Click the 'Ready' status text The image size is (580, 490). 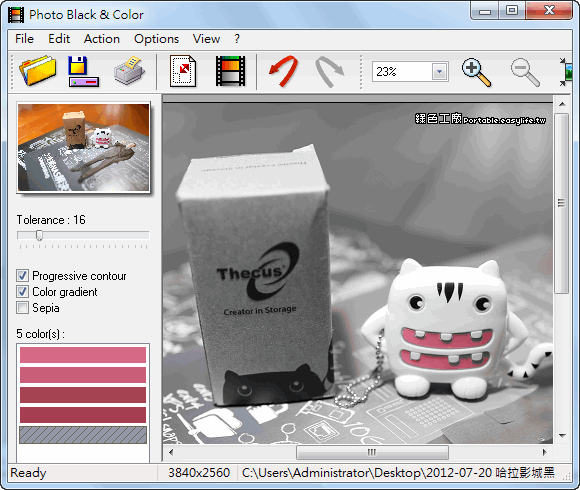click(28, 473)
